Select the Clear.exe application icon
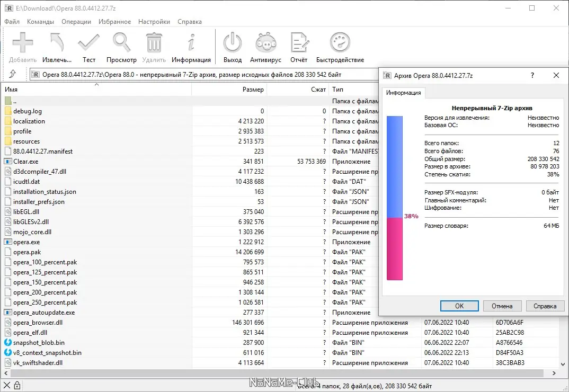 click(x=8, y=161)
